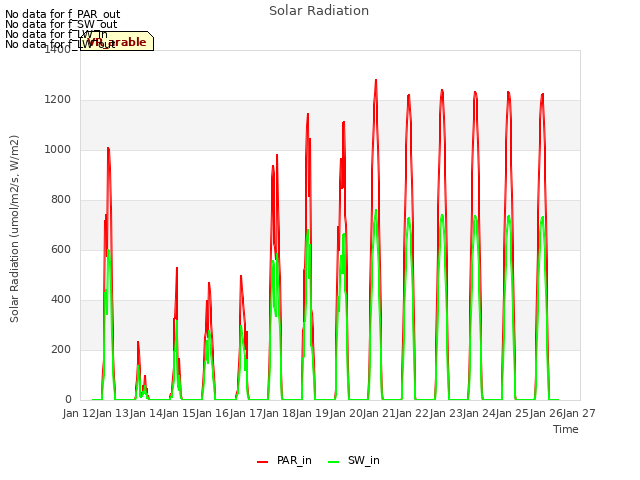Click the highest PAR_in peak near 1290

coord(376,80)
